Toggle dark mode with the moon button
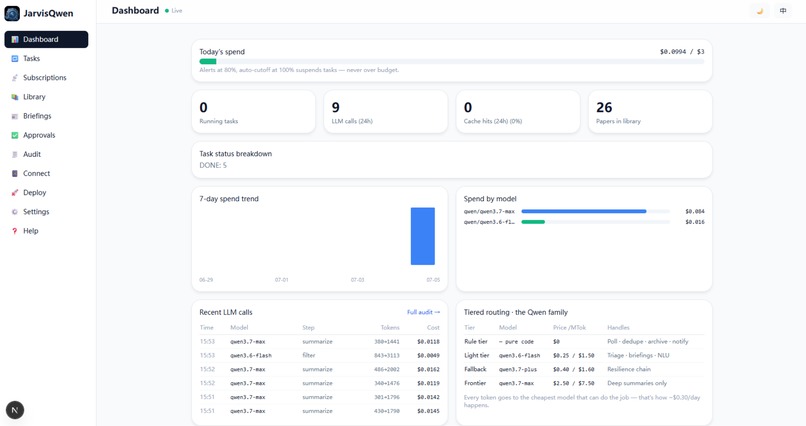 [x=760, y=11]
